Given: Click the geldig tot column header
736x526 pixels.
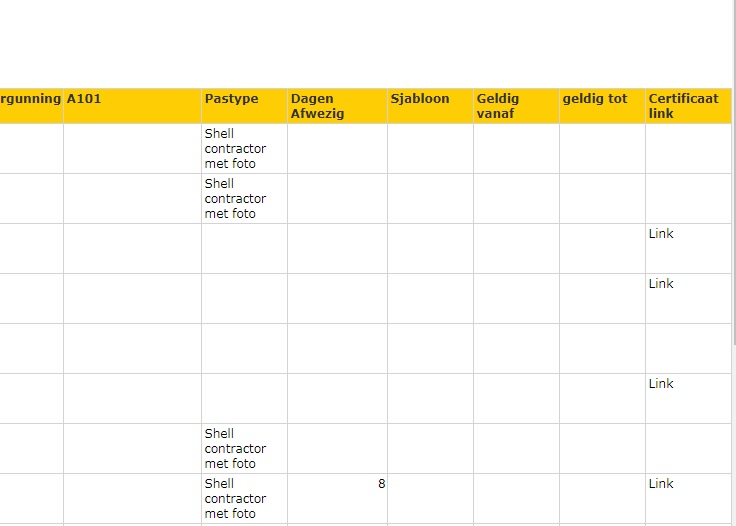Looking at the screenshot, I should [595, 99].
